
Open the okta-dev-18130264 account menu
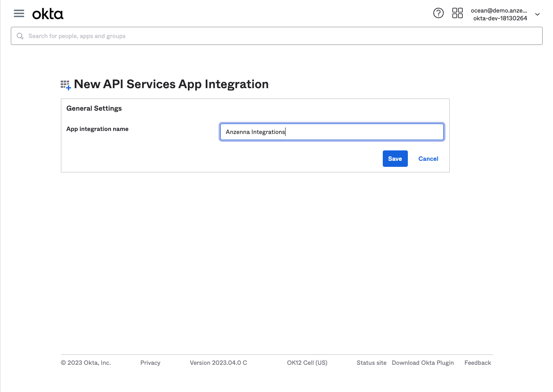pos(500,18)
